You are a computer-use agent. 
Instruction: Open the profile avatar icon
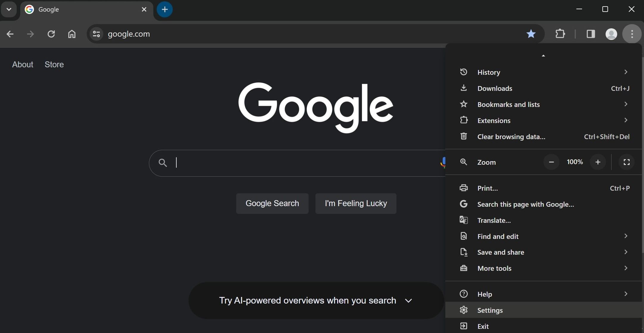[612, 34]
